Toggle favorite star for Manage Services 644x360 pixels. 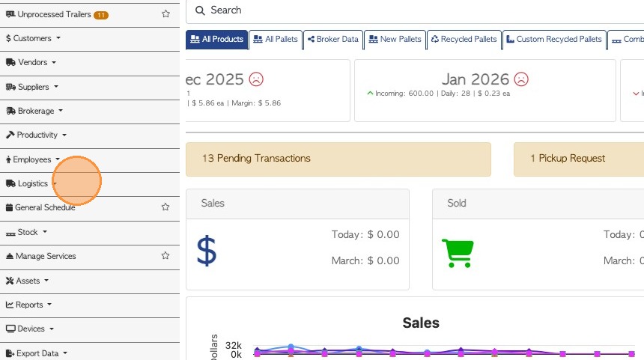tap(165, 256)
